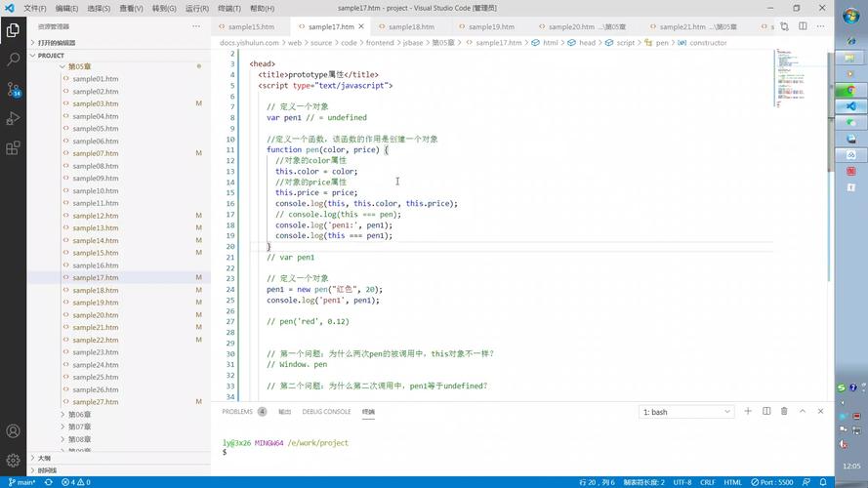
Task: Open sample01.htm in file tree
Action: click(96, 78)
